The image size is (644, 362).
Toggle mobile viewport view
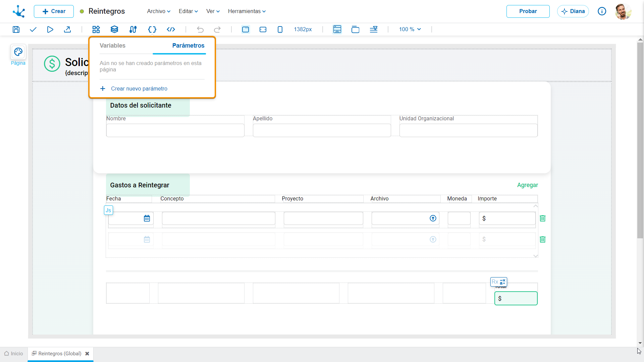[x=280, y=29]
